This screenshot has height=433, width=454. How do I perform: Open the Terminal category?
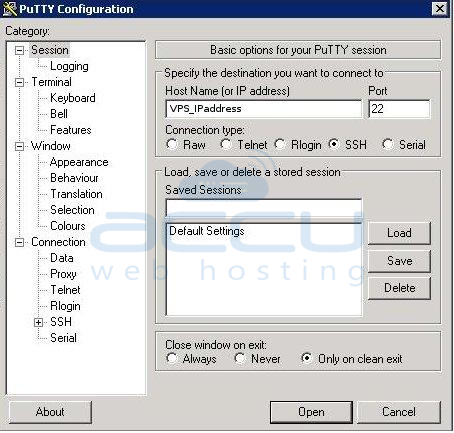[51, 82]
